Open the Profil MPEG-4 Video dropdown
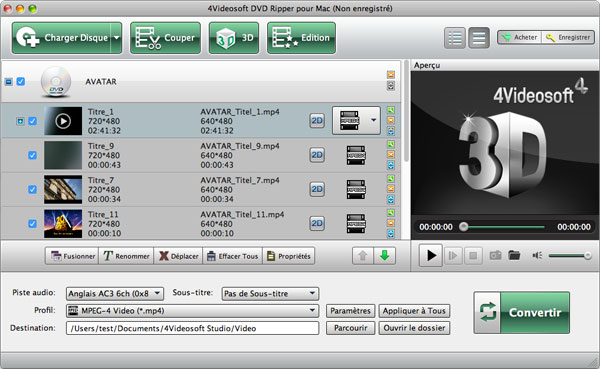This screenshot has height=369, width=600. click(192, 311)
